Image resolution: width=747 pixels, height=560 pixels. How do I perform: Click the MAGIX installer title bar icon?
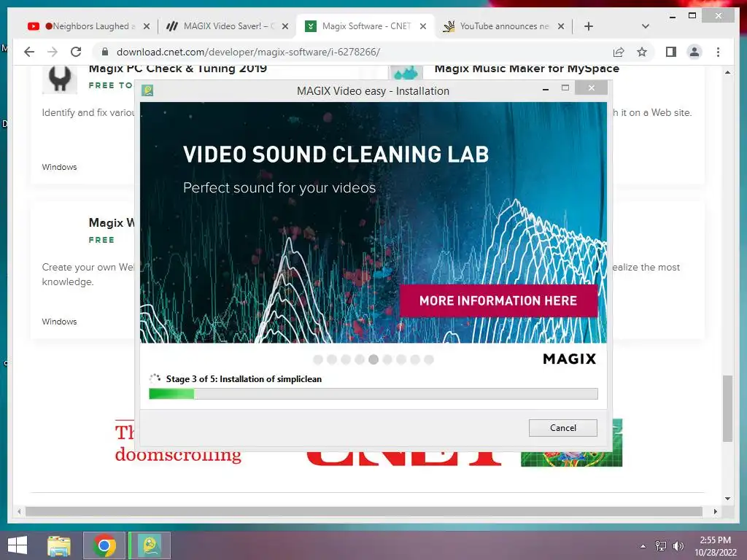(147, 90)
